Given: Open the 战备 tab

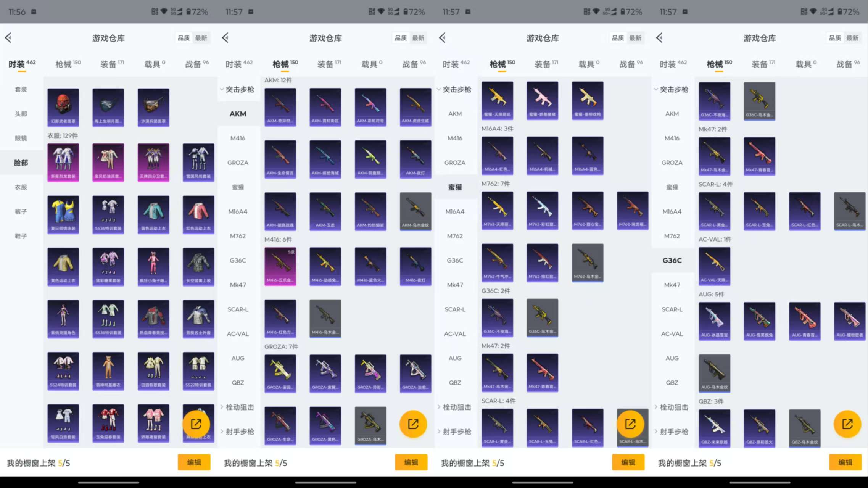Looking at the screenshot, I should pos(197,64).
